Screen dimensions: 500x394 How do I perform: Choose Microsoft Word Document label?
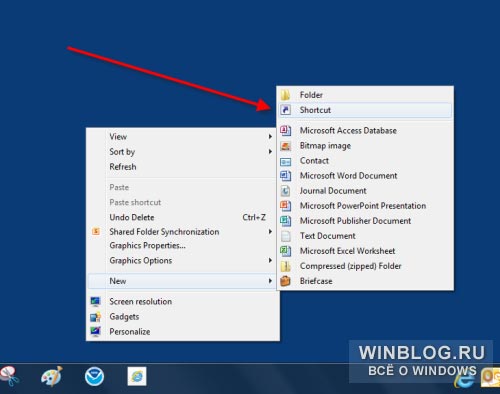pos(348,176)
